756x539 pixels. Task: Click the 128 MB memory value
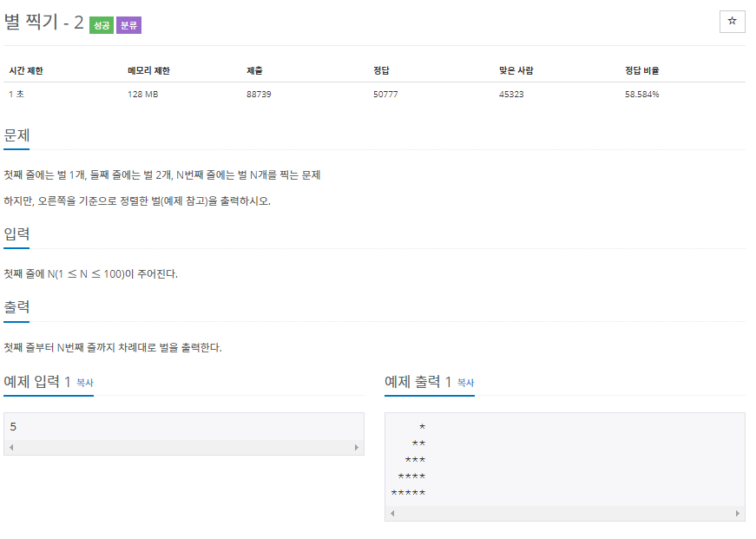pyautogui.click(x=142, y=94)
